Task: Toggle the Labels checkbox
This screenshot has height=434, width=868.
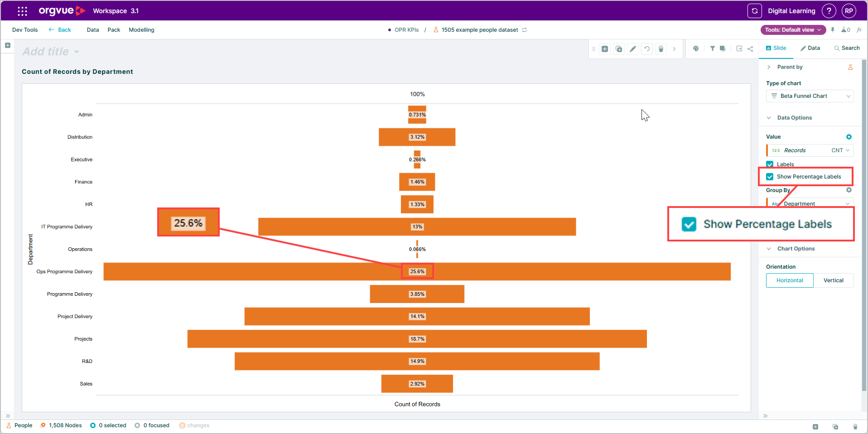Action: (x=770, y=164)
